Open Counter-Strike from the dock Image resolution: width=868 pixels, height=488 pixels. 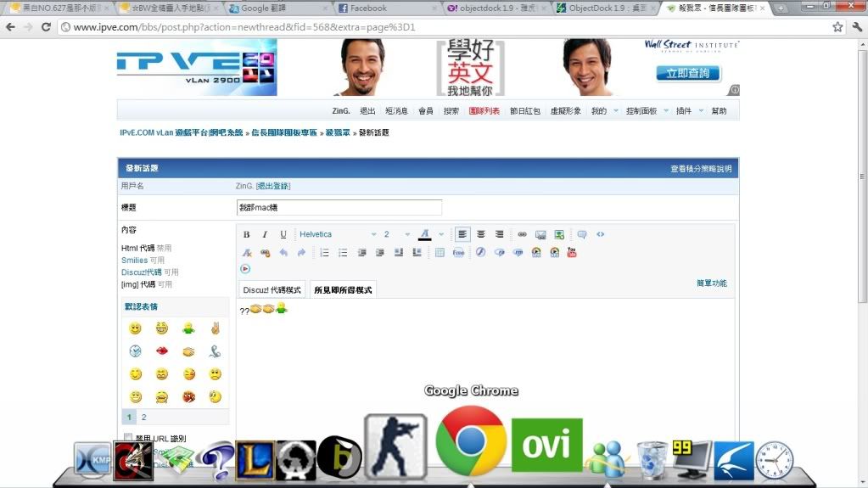[x=395, y=446]
